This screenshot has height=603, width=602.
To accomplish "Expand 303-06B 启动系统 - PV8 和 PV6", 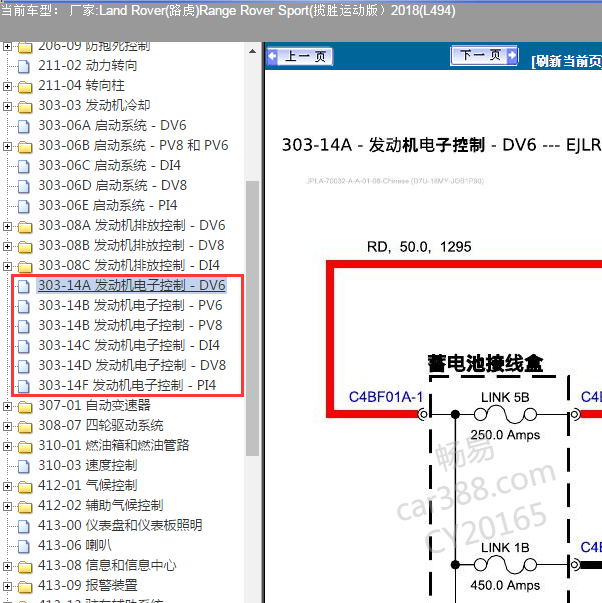I will coord(8,146).
